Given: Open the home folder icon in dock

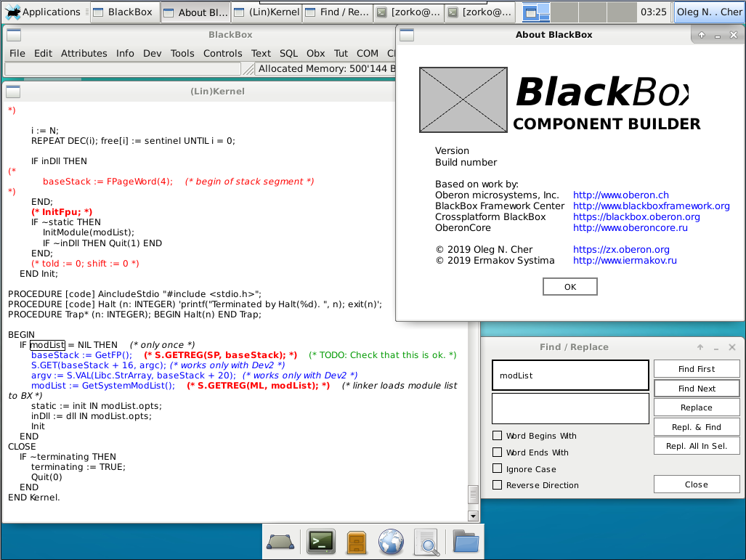Looking at the screenshot, I should pyautogui.click(x=466, y=541).
